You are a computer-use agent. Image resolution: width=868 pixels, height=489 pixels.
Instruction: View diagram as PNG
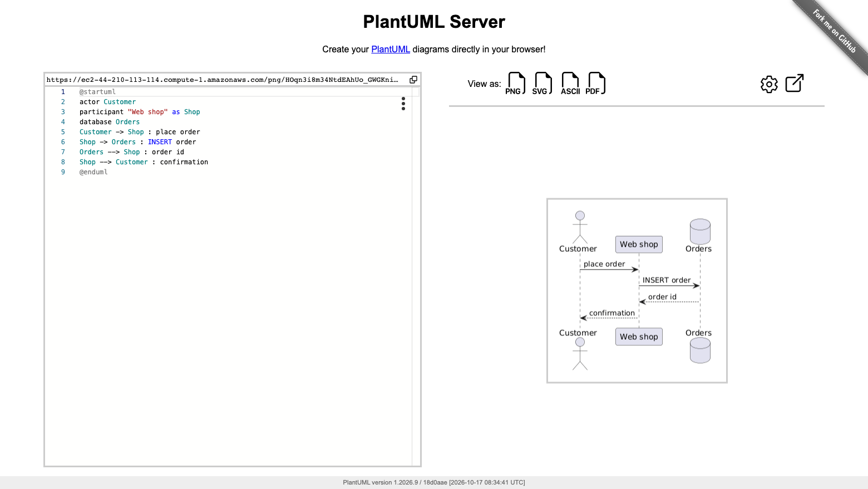[x=516, y=84]
